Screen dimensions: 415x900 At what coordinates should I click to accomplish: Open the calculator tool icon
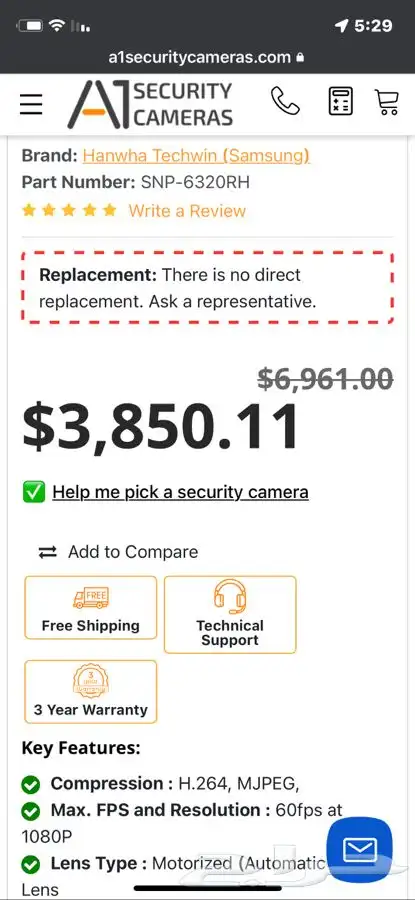[340, 102]
